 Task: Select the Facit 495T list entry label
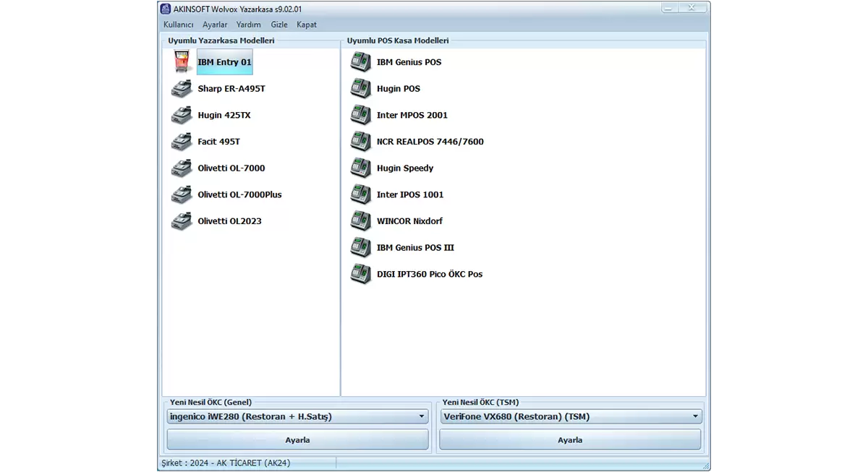tap(218, 142)
